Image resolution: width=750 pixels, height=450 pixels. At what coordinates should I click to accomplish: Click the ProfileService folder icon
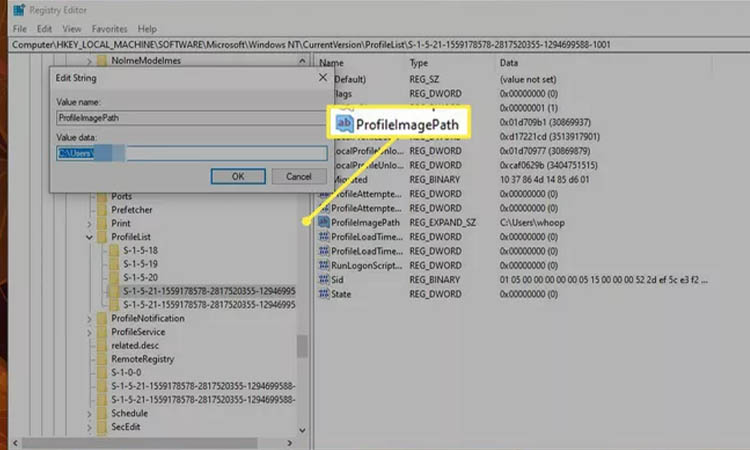(102, 332)
